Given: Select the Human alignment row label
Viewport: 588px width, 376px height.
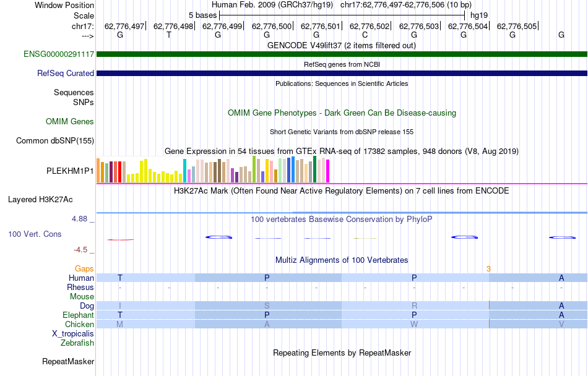Looking at the screenshot, I should point(81,278).
